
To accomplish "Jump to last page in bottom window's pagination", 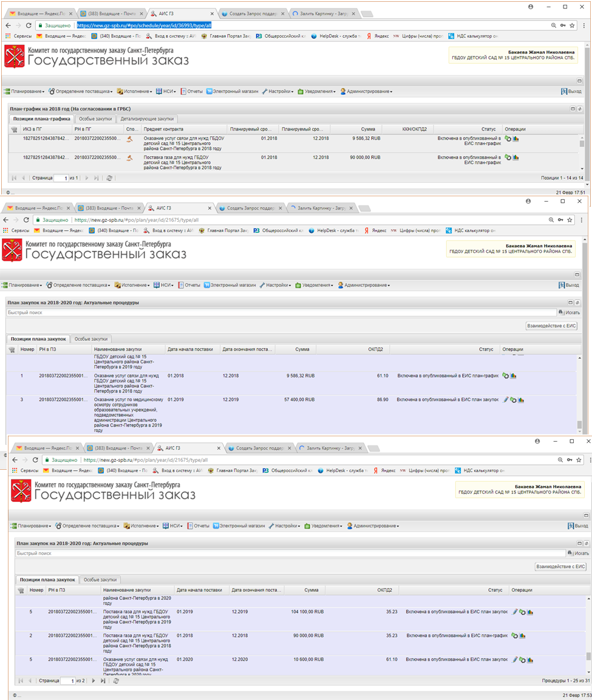I will pyautogui.click(x=103, y=681).
